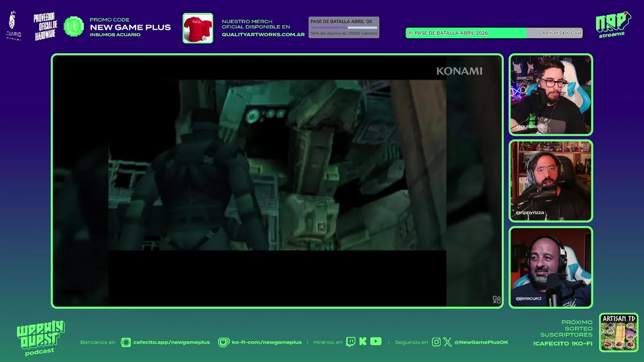Click '56% del objetivo de 15000 Cafecitos' text
This screenshot has height=362, width=644.
[344, 33]
